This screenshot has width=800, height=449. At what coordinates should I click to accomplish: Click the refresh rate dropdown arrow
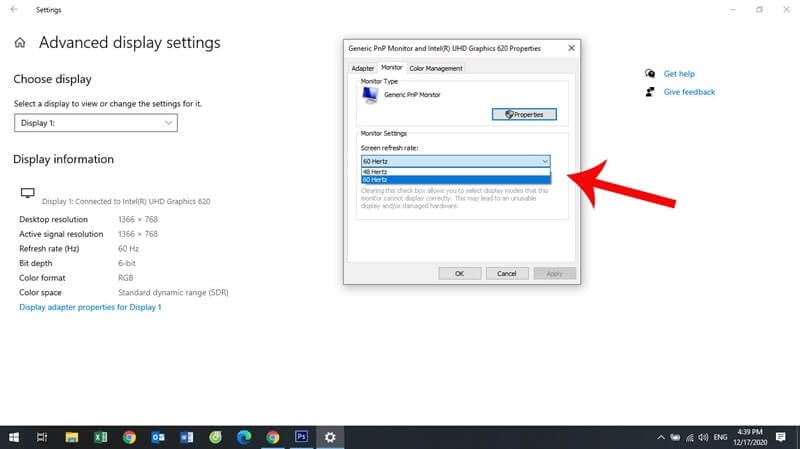[545, 161]
